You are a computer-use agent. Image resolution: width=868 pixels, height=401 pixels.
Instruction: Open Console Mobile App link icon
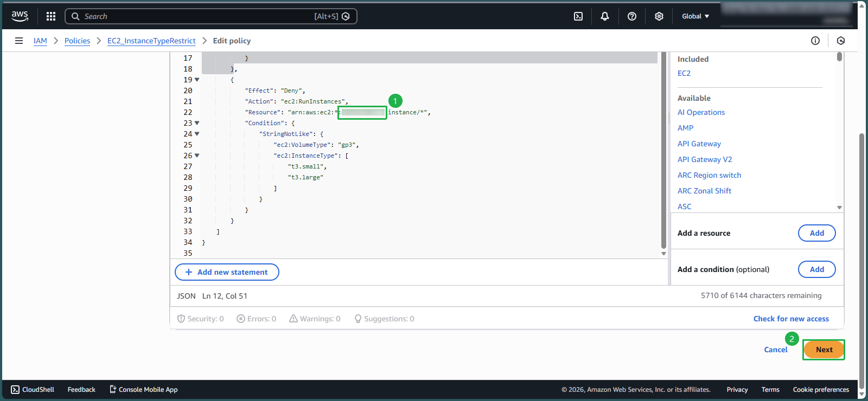point(113,389)
